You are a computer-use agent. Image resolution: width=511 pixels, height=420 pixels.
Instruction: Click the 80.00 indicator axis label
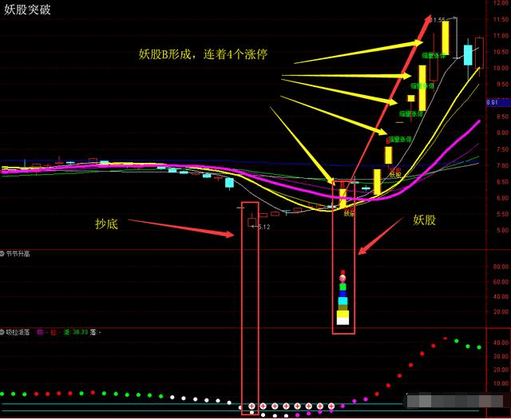pos(501,267)
